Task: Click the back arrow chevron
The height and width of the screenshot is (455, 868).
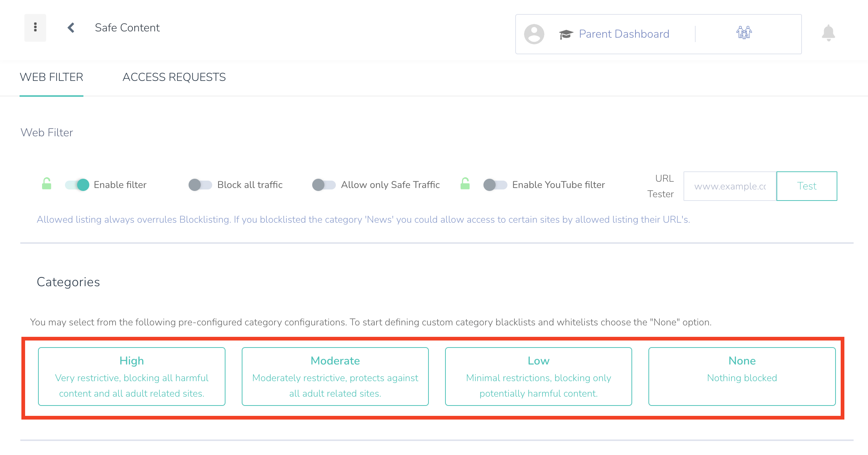Action: pos(71,28)
